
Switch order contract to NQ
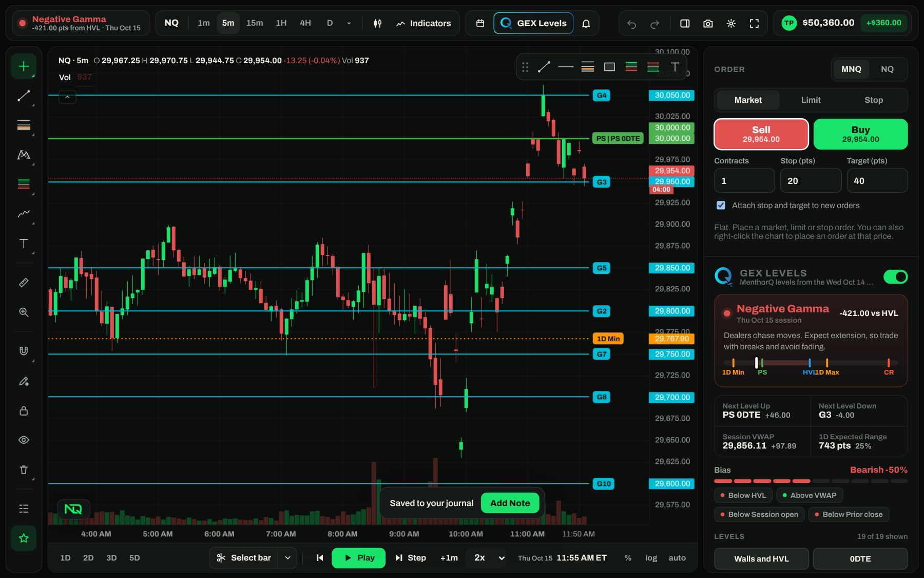(x=887, y=69)
